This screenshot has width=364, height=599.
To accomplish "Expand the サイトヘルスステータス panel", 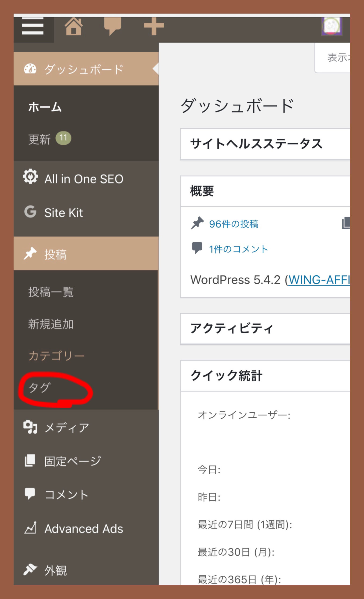I will coord(256,144).
